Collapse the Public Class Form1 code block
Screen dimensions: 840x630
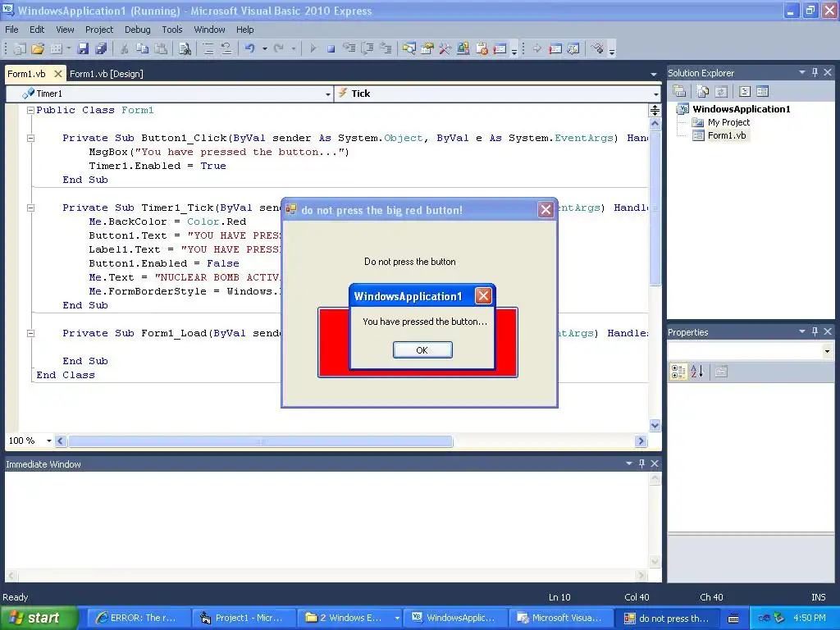tap(30, 110)
